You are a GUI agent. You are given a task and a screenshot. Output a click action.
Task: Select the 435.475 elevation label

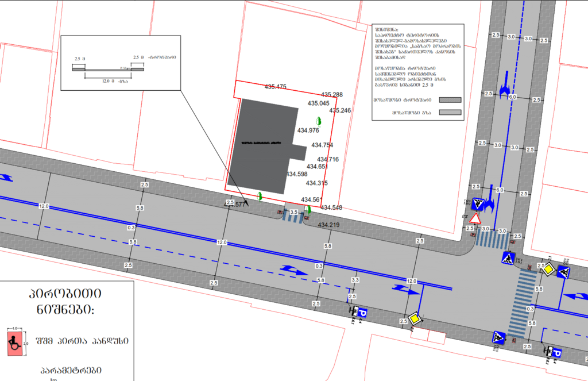pyautogui.click(x=275, y=87)
